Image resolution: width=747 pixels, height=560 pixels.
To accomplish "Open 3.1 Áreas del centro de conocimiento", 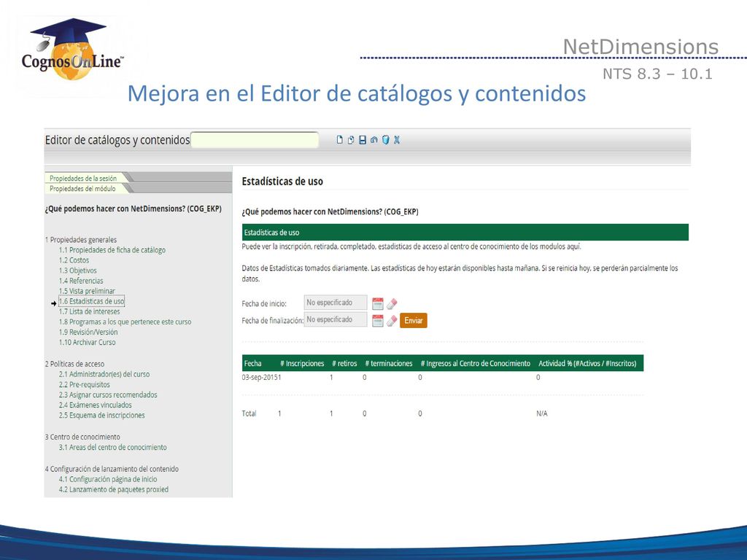I will [113, 447].
